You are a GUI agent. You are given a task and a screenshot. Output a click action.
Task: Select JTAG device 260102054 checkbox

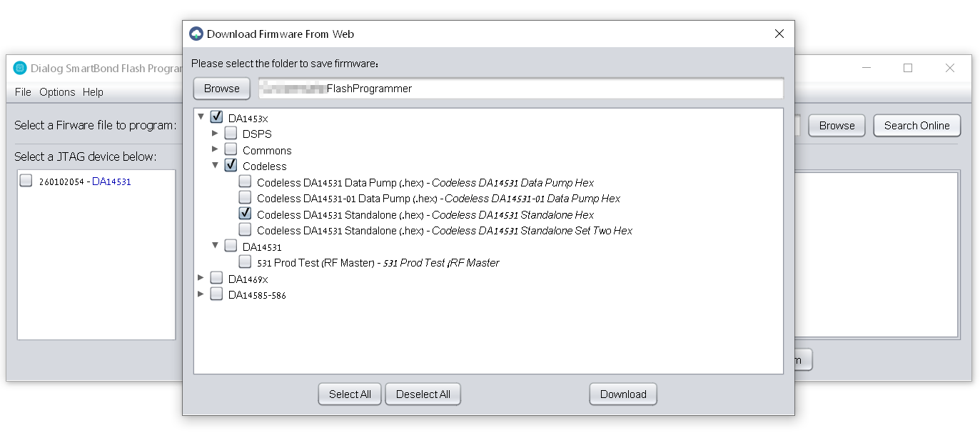coord(26,181)
